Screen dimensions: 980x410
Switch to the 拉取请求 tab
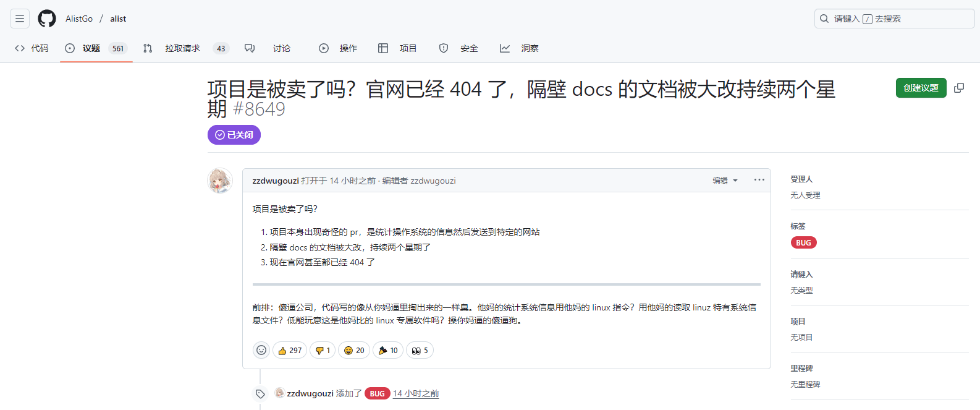(x=182, y=48)
